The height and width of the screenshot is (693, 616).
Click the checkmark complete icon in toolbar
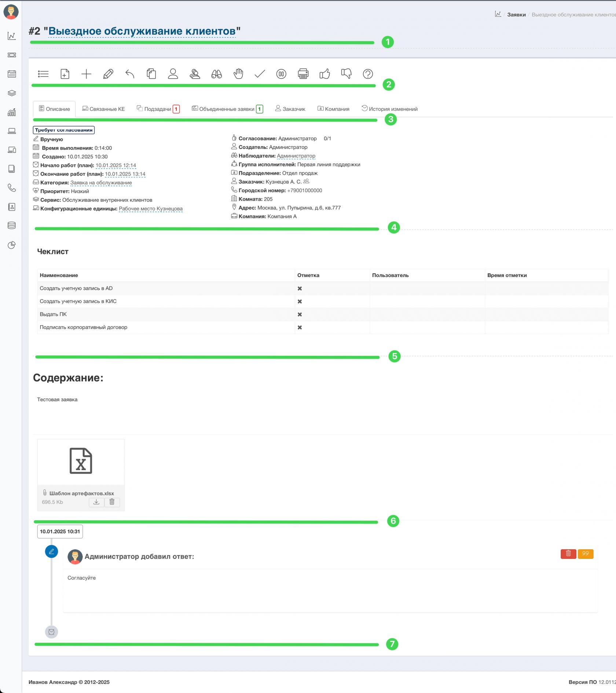tap(260, 74)
